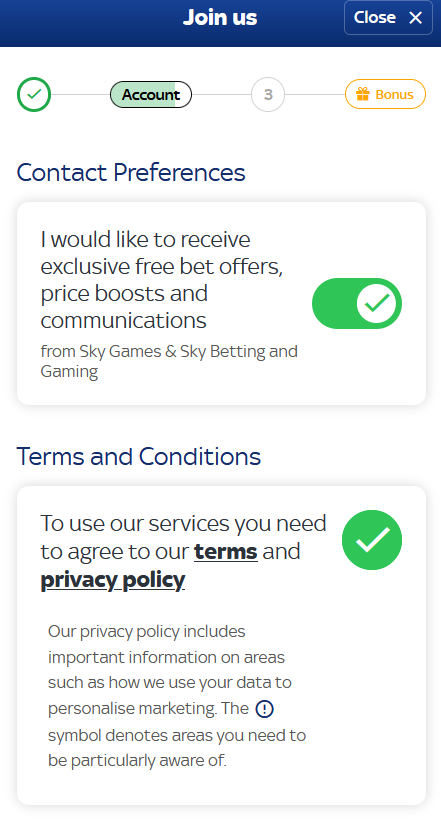Select the Bonus step pill
Viewport: 441px width, 821px height.
pyautogui.click(x=385, y=94)
